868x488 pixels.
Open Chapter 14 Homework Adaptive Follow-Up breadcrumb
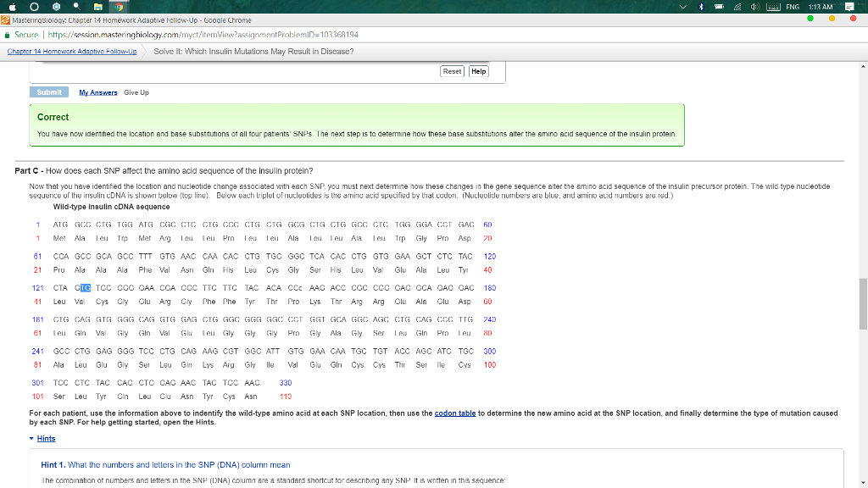click(72, 52)
